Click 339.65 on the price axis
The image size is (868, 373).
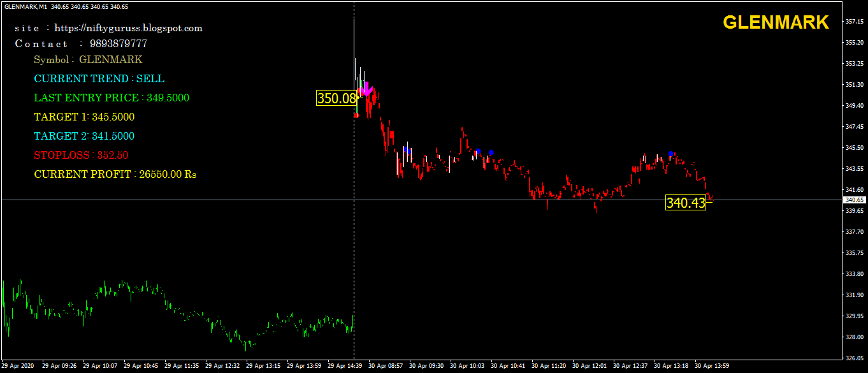[x=854, y=211]
